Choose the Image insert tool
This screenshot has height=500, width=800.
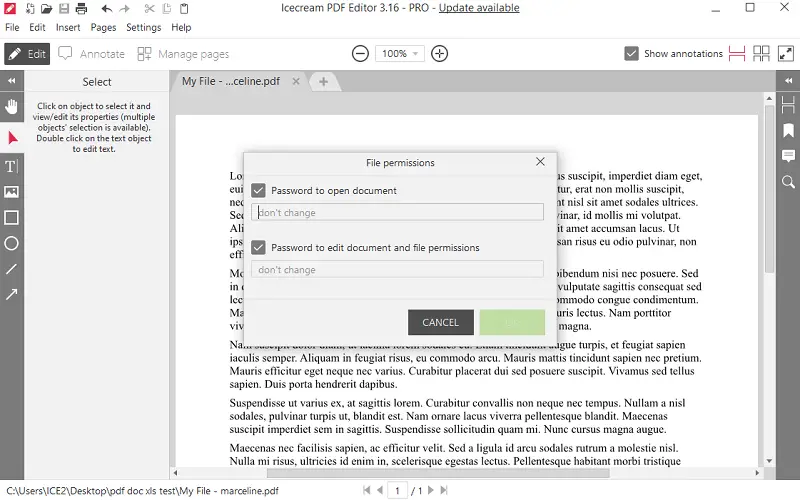click(11, 192)
